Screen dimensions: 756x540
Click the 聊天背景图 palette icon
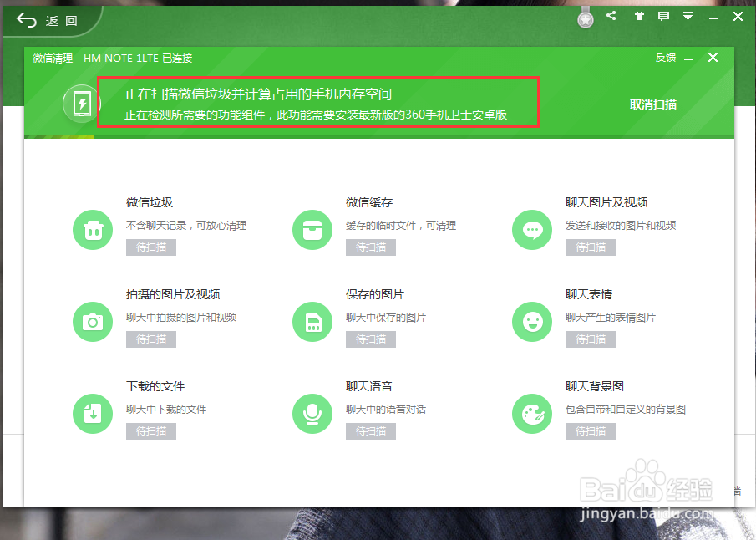pos(532,414)
